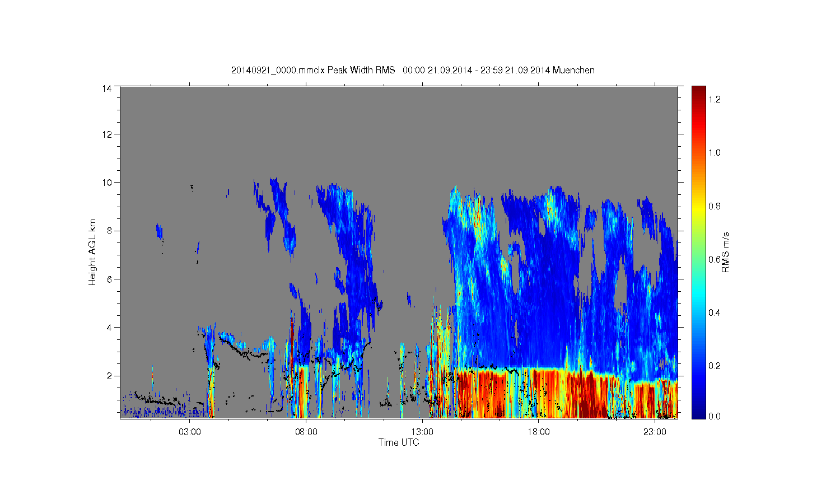Click the colorbar value 0.4
This screenshot has height=504, width=840.
(715, 312)
